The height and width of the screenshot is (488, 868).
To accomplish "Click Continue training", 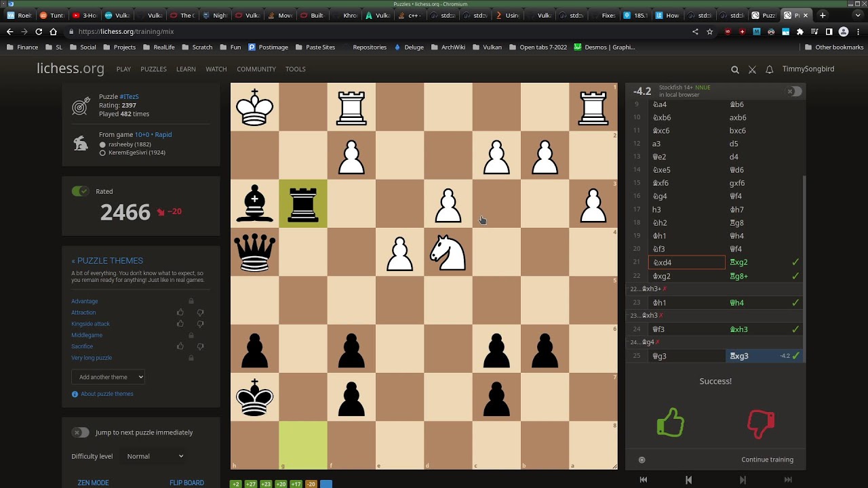I will pos(767,460).
